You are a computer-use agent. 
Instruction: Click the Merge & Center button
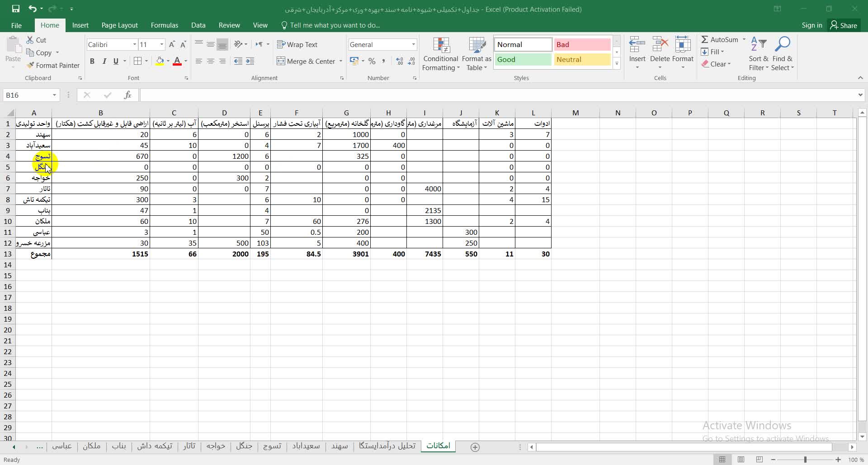click(x=306, y=61)
